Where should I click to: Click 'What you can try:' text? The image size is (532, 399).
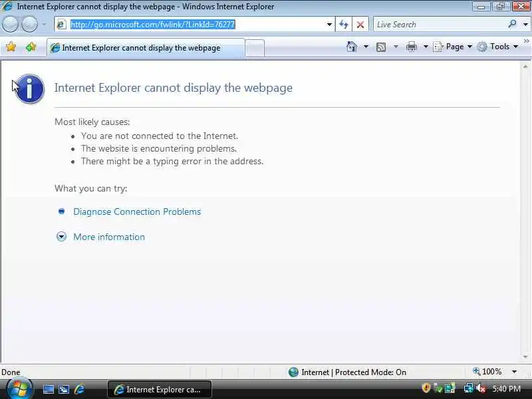tap(91, 189)
